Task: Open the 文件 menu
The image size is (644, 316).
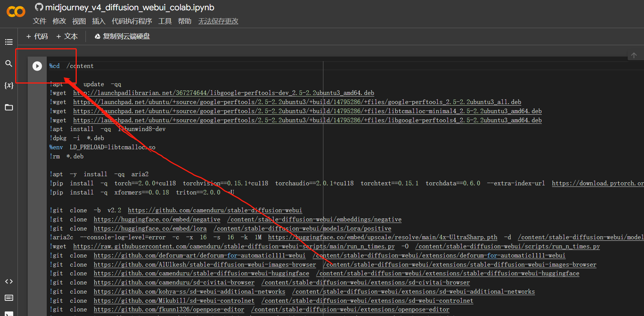Action: pos(40,21)
